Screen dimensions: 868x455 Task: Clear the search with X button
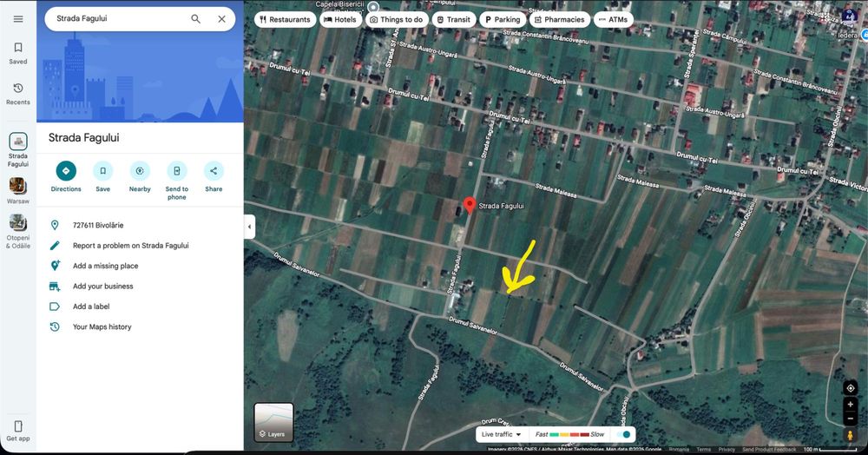click(221, 19)
